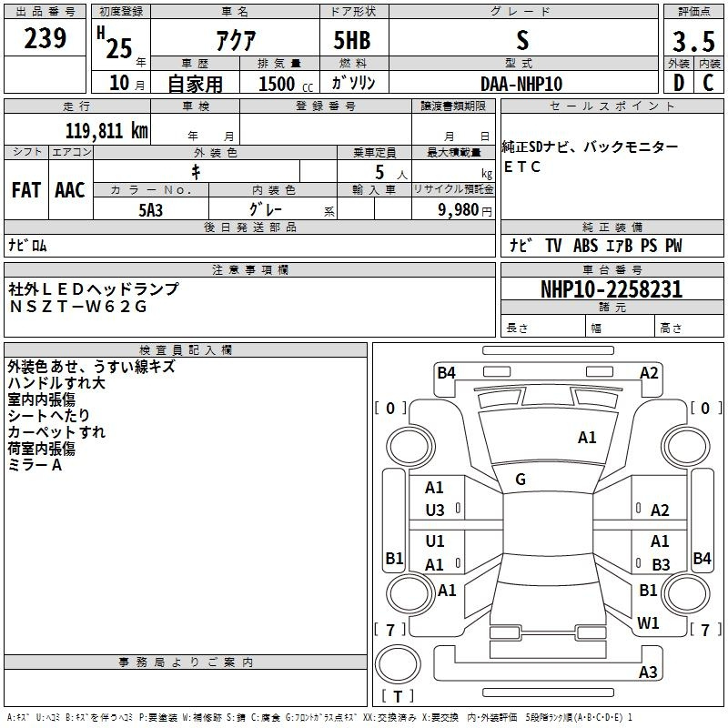The image size is (728, 728).
Task: Click the 後日発送部品 header
Action: (x=249, y=227)
